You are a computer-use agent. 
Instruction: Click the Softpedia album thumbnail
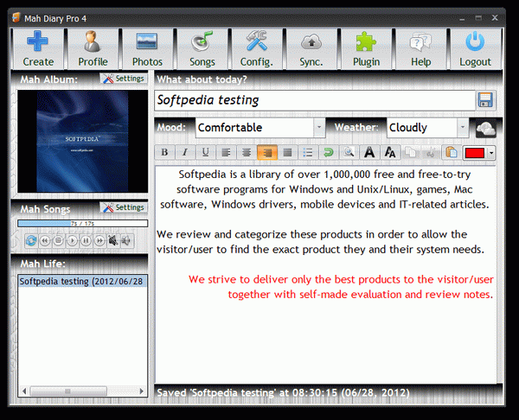83,141
